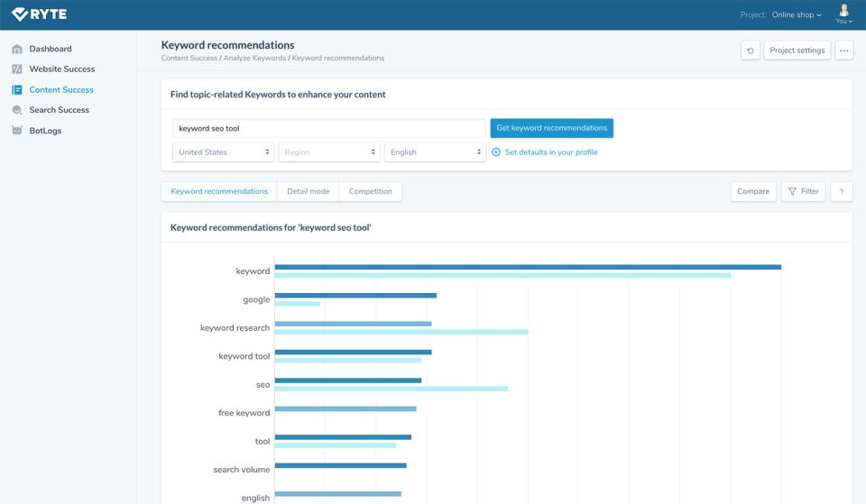The image size is (866, 504).
Task: Open the three-dots more options menu
Action: (843, 50)
